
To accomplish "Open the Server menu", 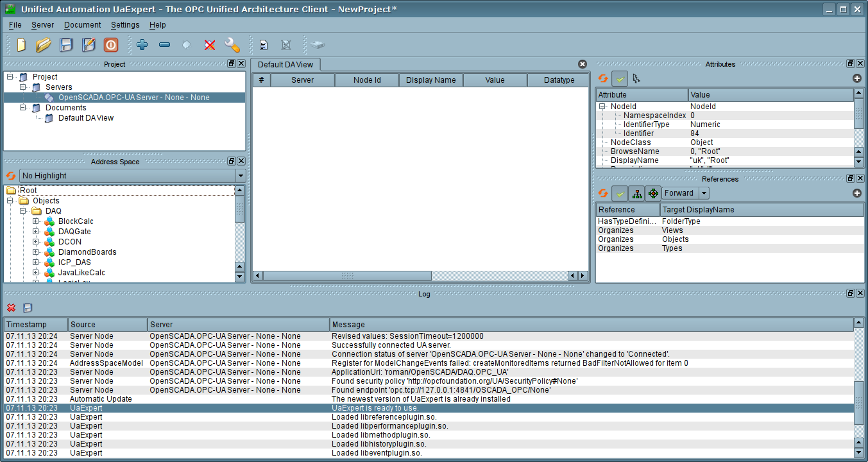I will (x=42, y=25).
